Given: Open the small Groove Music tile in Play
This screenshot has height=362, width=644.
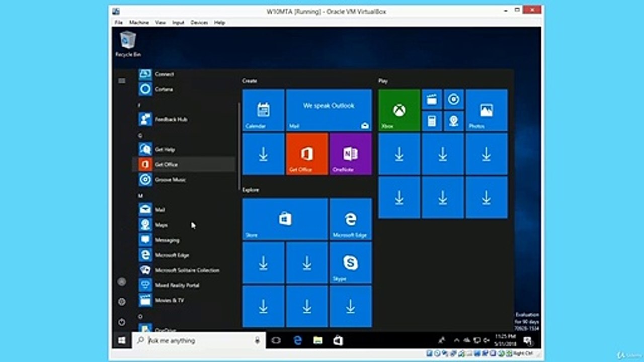Looking at the screenshot, I should (454, 100).
